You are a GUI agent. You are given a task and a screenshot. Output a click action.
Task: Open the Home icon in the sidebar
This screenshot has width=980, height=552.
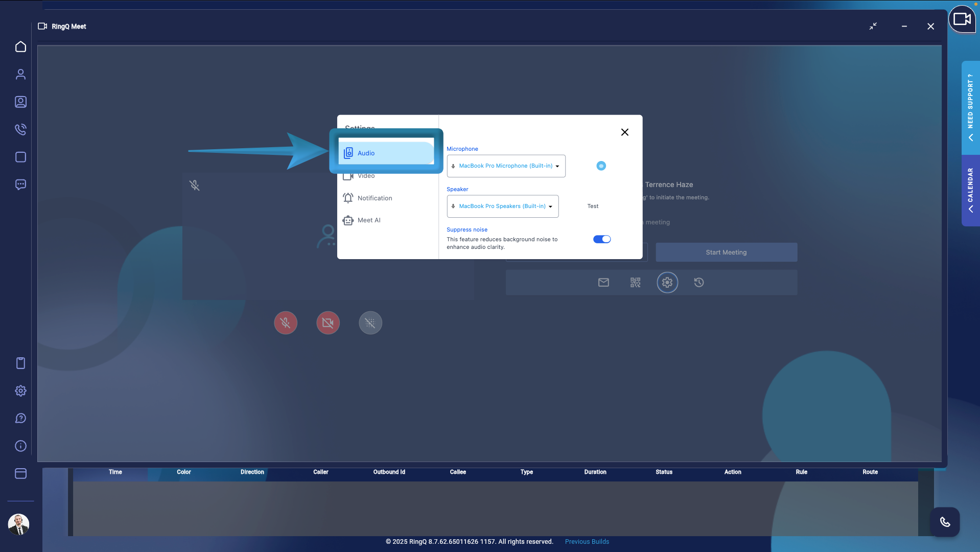click(20, 47)
